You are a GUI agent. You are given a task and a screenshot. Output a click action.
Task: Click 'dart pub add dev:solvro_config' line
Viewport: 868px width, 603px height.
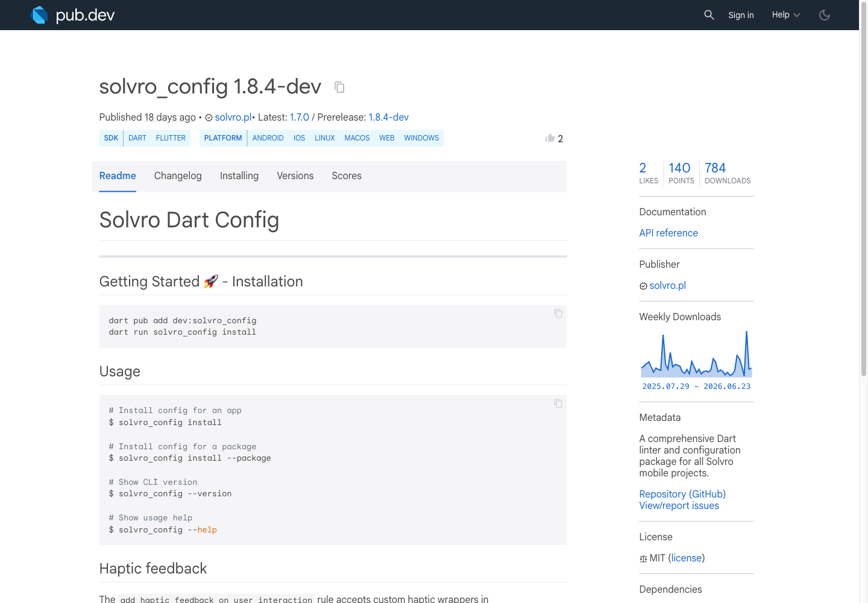[x=183, y=321]
